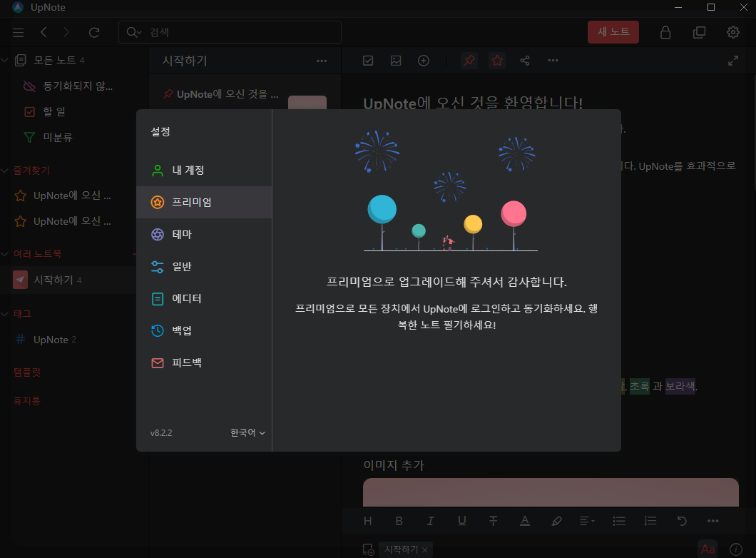Collapse the 모든 노트 section chevron
Image resolution: width=756 pixels, height=558 pixels.
point(5,60)
